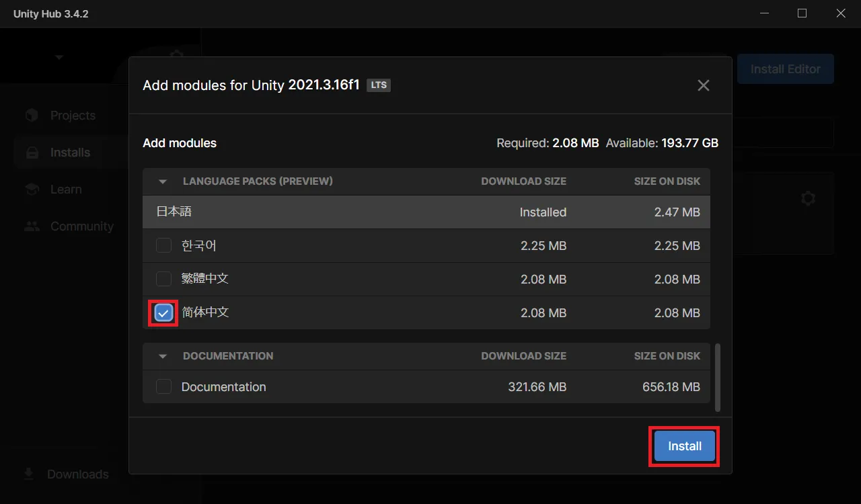Minimize the Unity Hub window
This screenshot has height=504, width=861.
point(765,13)
